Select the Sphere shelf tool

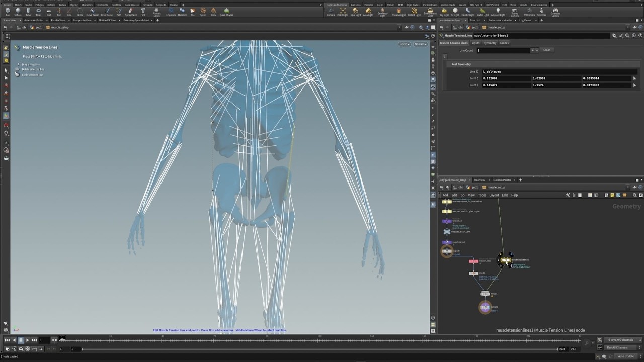coord(18,12)
